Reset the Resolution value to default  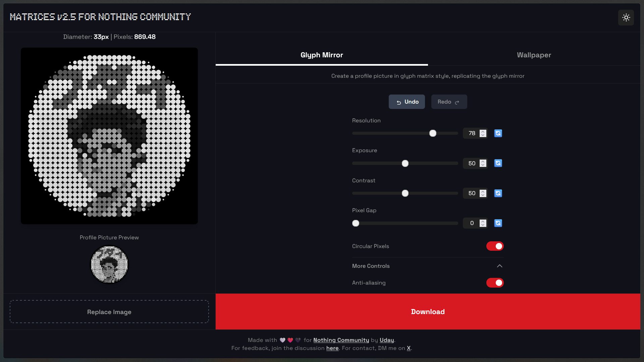pyautogui.click(x=498, y=133)
